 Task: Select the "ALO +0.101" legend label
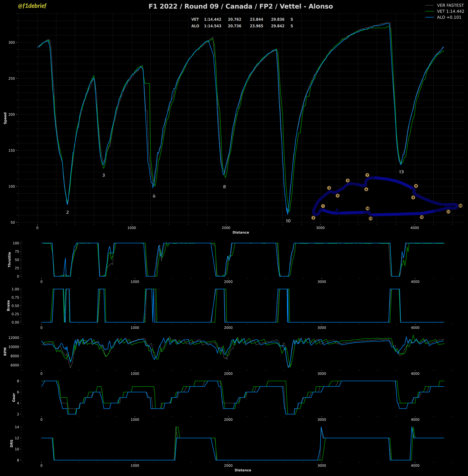[449, 18]
